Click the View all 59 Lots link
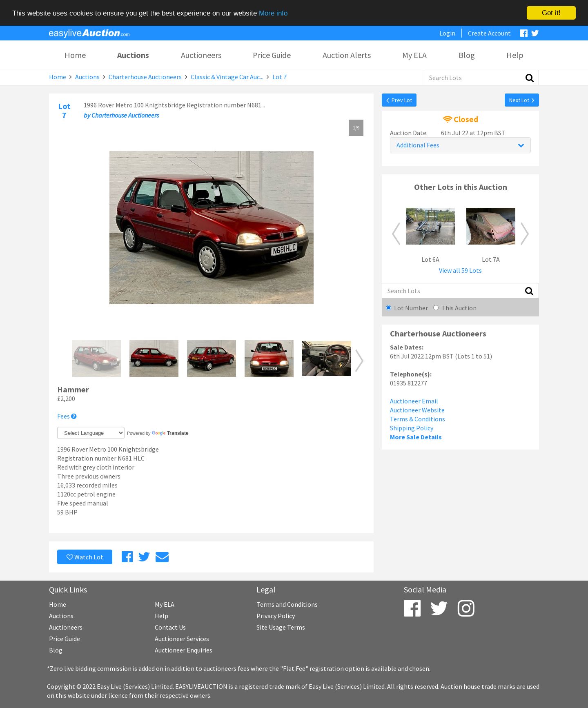 [x=460, y=270]
